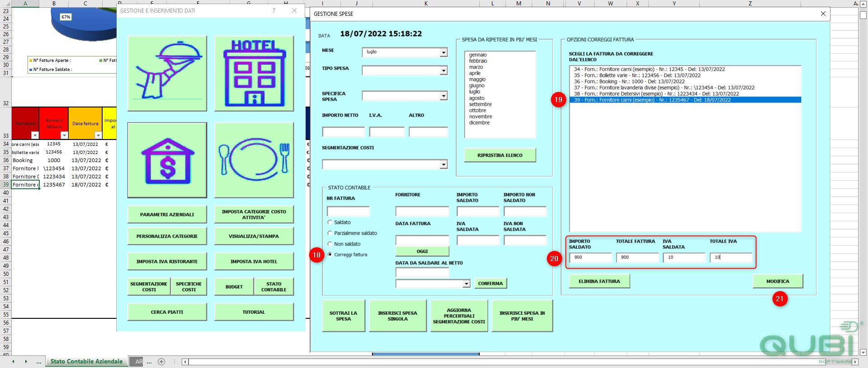Click the new sheet plus icon
Image resolution: width=868 pixels, height=368 pixels.
(161, 361)
